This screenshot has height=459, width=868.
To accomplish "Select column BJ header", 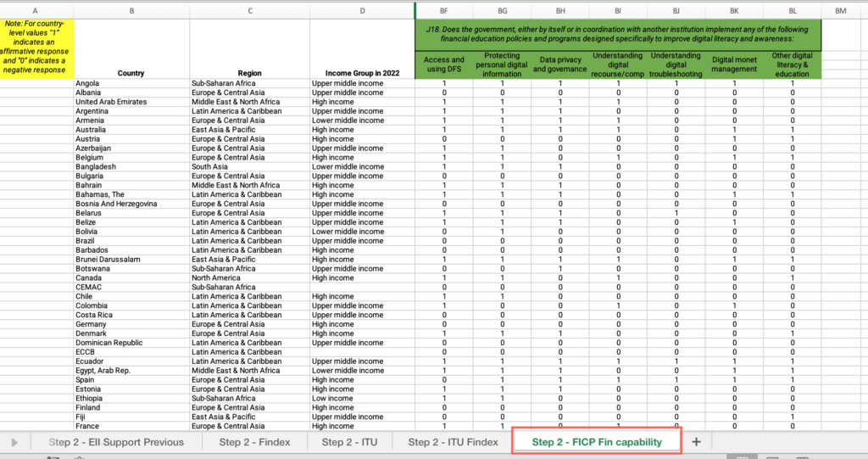I will click(676, 11).
